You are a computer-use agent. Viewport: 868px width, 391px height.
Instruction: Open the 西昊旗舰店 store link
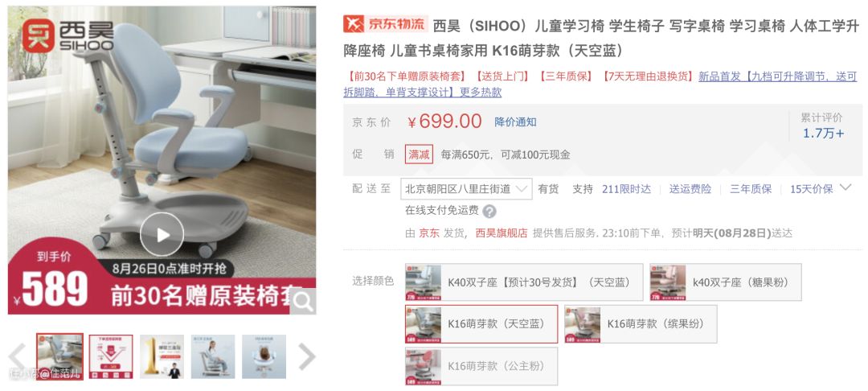pyautogui.click(x=501, y=233)
